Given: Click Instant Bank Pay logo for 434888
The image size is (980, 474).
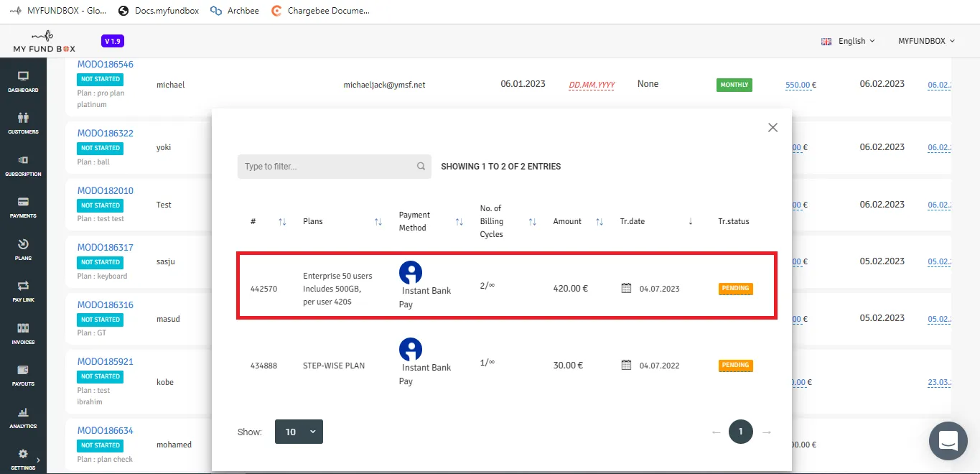Looking at the screenshot, I should [411, 349].
